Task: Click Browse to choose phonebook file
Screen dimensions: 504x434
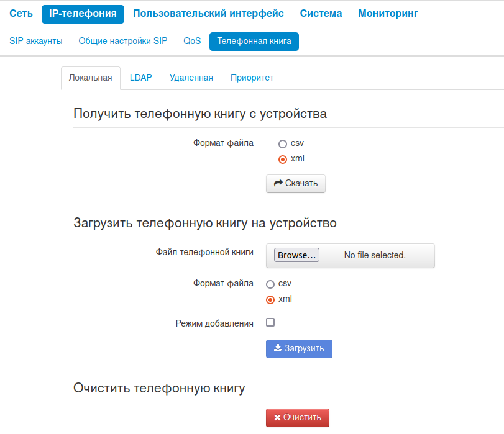Action: [x=296, y=255]
